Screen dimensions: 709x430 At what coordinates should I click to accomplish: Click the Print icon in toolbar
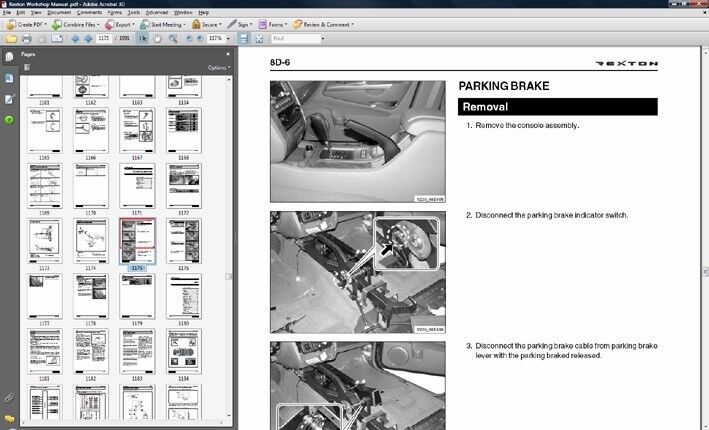tap(26, 39)
